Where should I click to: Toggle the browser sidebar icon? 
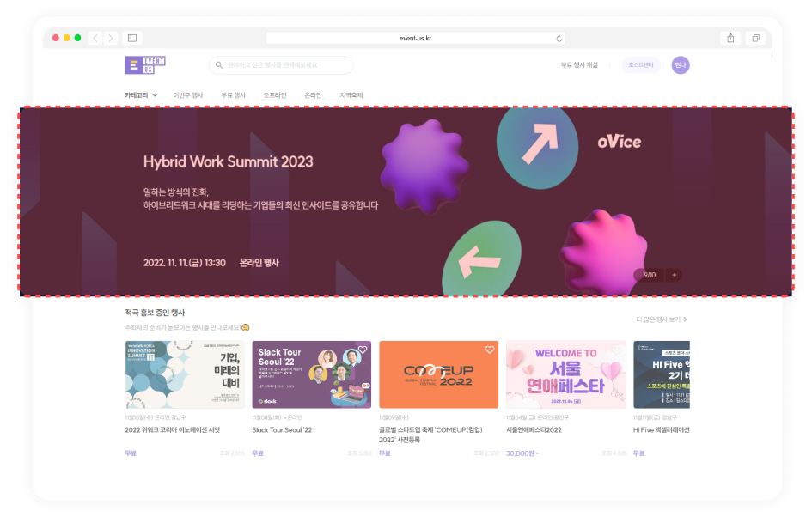pos(132,38)
